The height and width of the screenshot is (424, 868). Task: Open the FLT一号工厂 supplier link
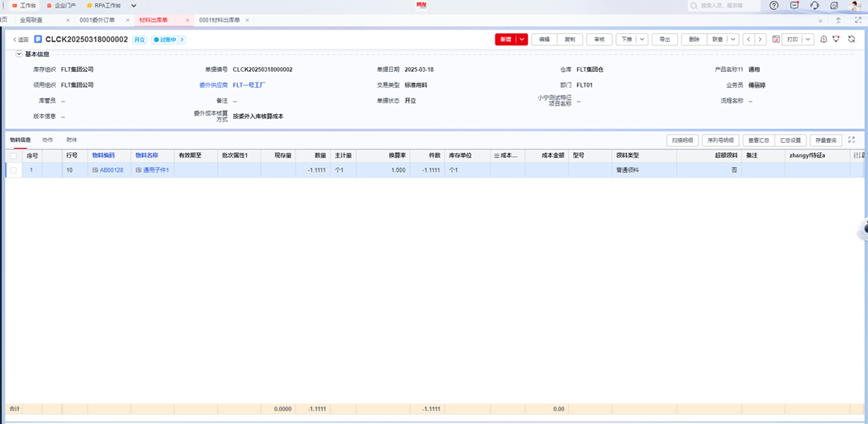pyautogui.click(x=249, y=85)
